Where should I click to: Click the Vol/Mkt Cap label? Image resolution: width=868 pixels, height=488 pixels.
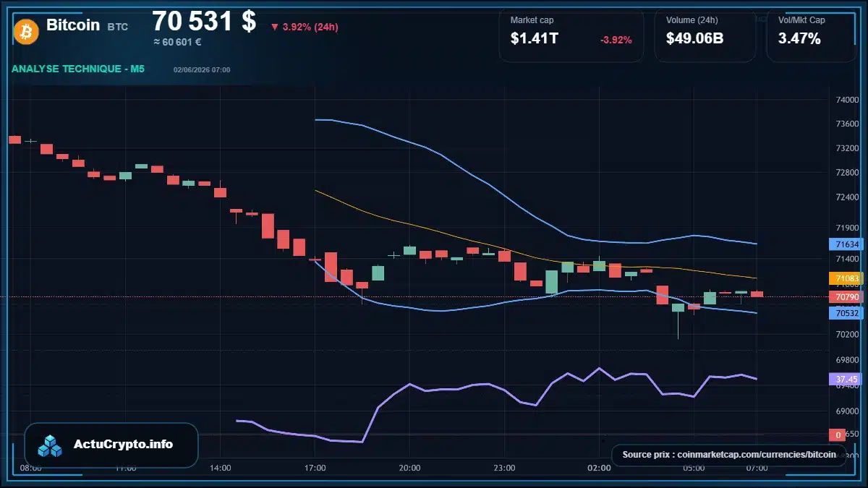(801, 20)
